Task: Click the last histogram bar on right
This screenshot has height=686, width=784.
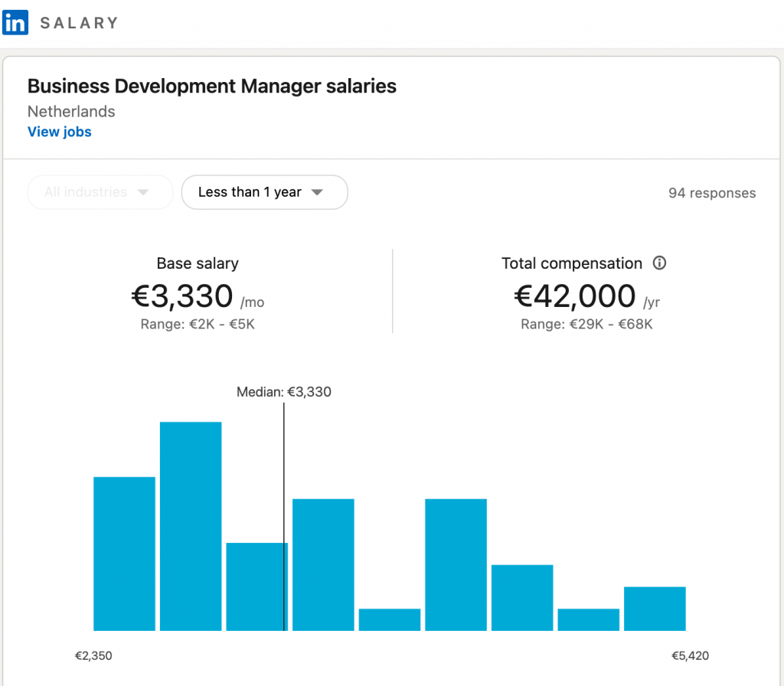Action: pyautogui.click(x=655, y=609)
